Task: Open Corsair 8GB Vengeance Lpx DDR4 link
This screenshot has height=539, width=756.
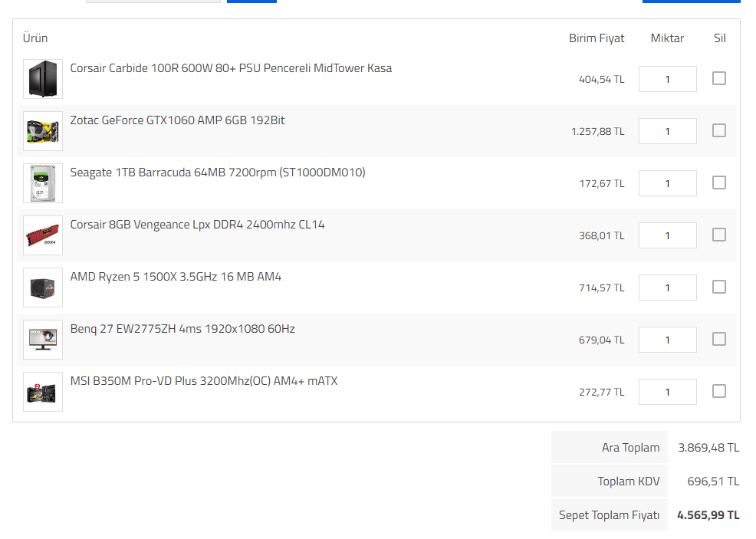Action: 197,225
